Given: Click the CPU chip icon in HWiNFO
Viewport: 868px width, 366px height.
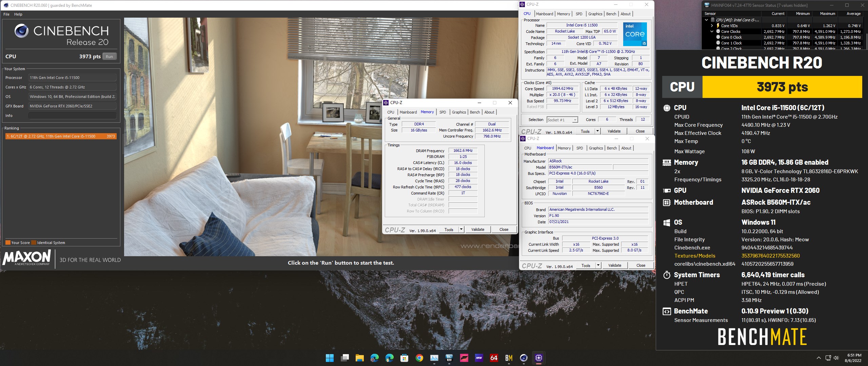Looking at the screenshot, I should click(713, 20).
